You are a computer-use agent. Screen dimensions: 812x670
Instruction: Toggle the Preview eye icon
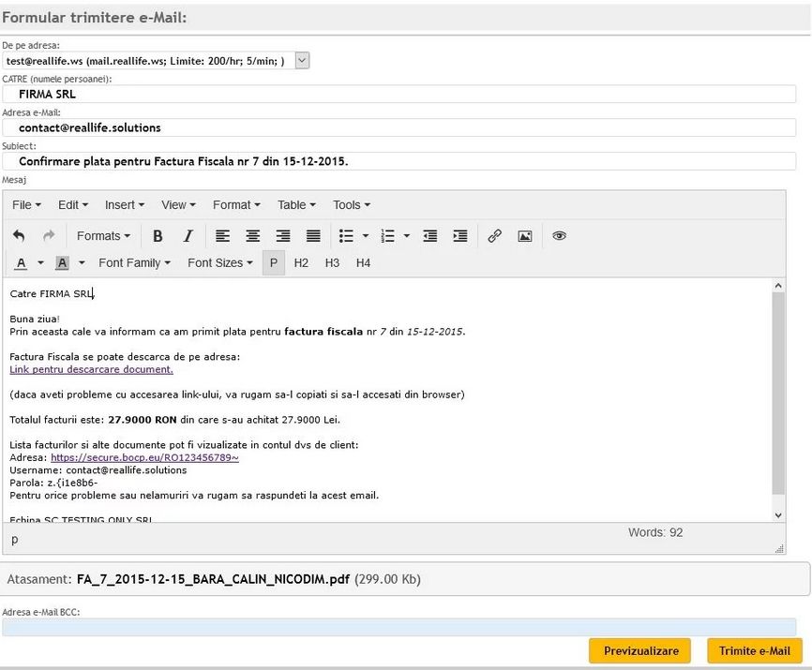pos(560,236)
